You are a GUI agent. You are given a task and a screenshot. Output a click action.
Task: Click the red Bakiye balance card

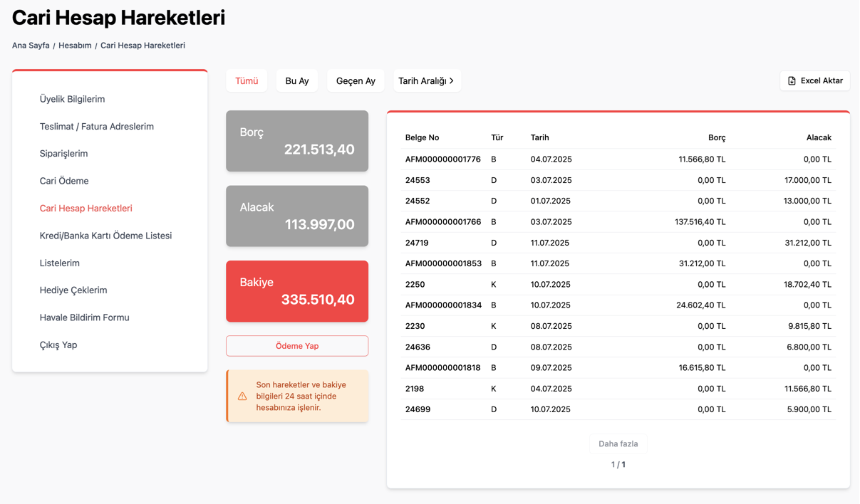point(297,291)
